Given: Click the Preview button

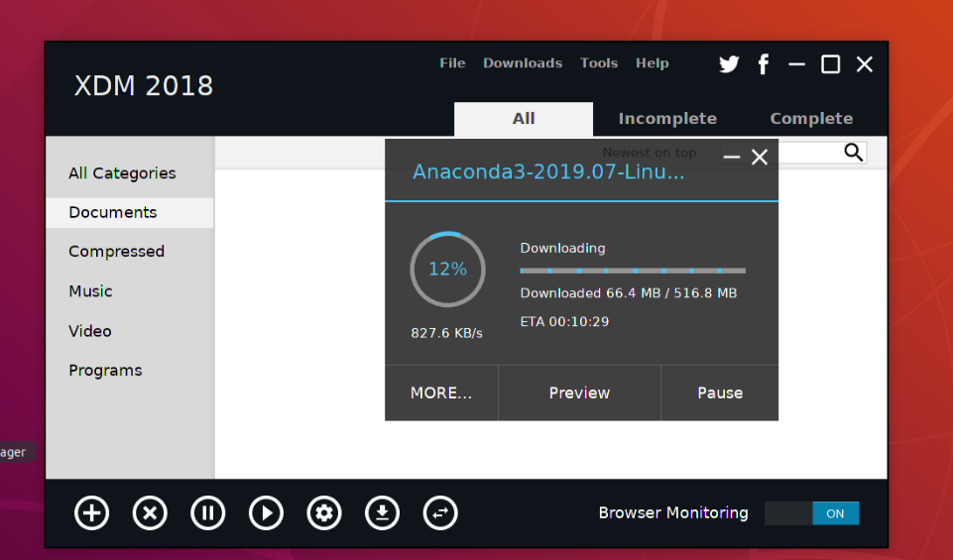Looking at the screenshot, I should pyautogui.click(x=579, y=392).
